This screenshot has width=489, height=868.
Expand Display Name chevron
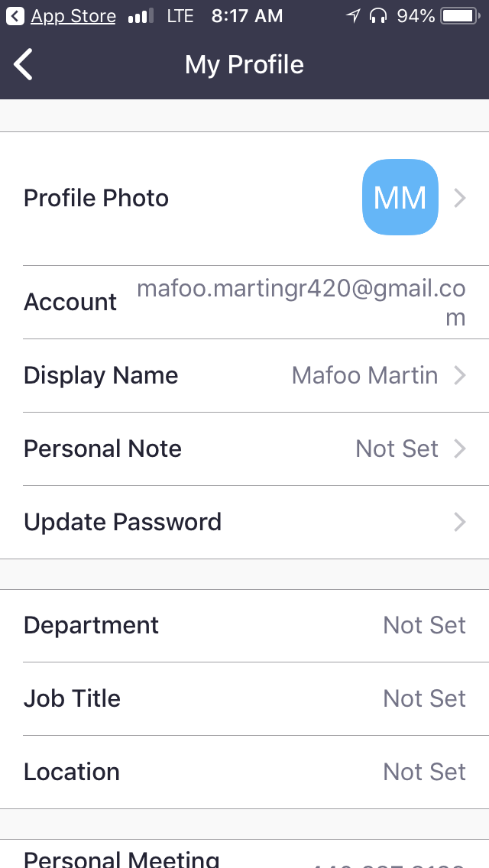(x=459, y=375)
